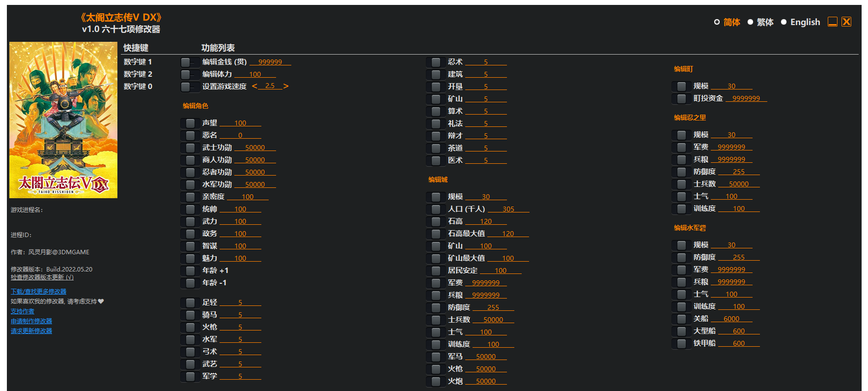Toggle the 足轻 skill option
868x391 pixels.
189,302
